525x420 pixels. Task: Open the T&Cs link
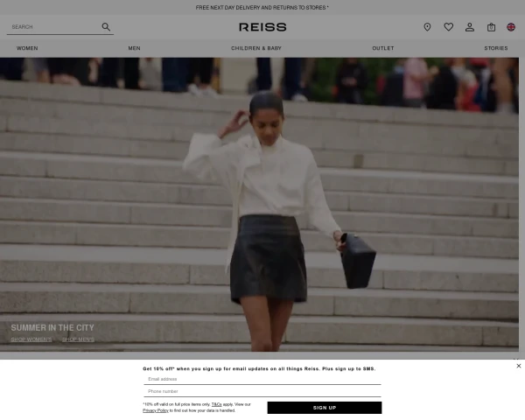[217, 404]
